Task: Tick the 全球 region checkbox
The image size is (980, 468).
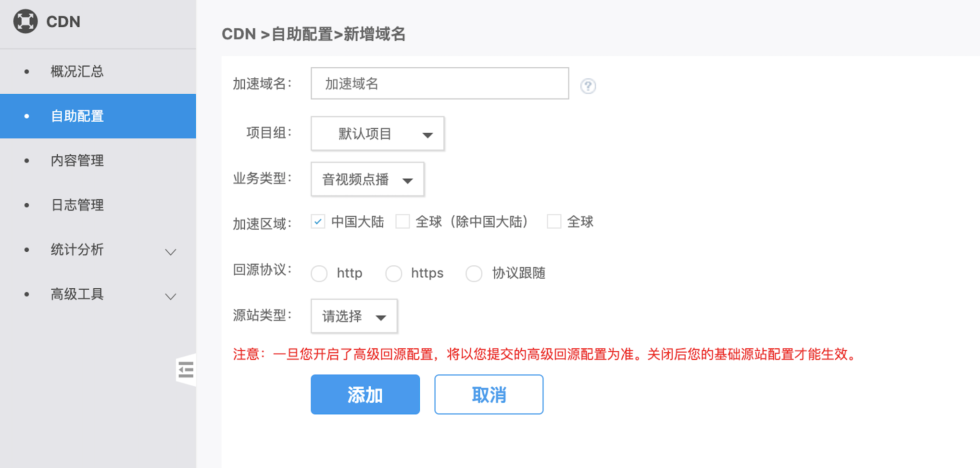Action: click(x=554, y=222)
